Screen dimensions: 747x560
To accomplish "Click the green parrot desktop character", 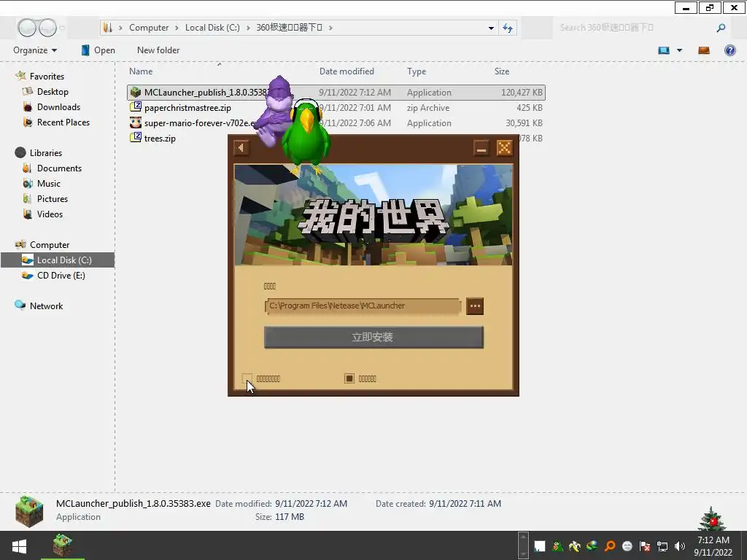I will point(306,137).
